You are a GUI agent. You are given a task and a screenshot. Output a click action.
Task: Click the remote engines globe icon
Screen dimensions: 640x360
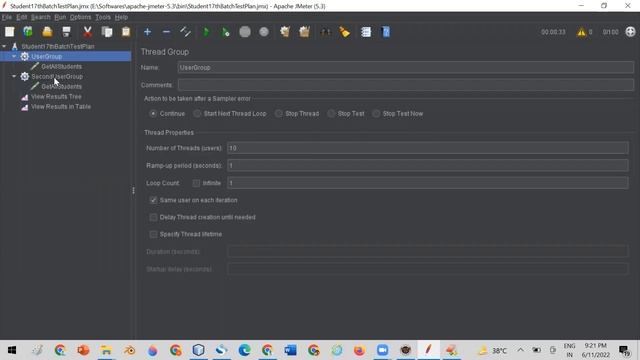pyautogui.click(x=630, y=32)
